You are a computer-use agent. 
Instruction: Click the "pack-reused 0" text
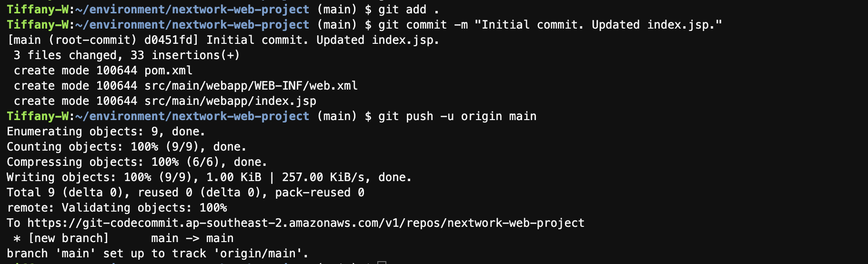320,193
